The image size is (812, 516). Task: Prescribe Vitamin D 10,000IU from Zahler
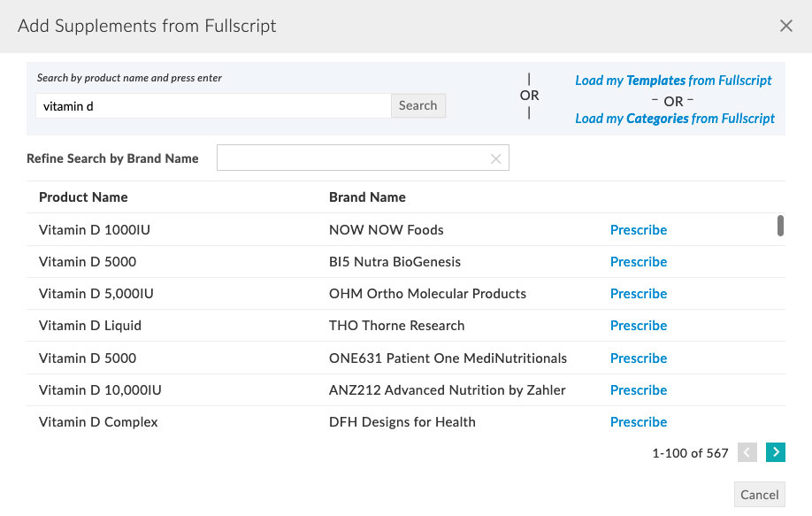(x=639, y=389)
